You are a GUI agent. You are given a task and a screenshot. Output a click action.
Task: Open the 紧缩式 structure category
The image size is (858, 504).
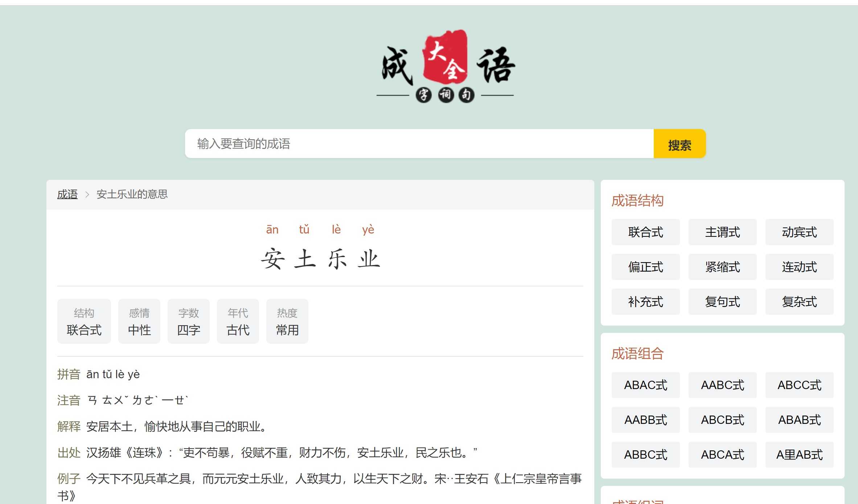[x=723, y=267]
